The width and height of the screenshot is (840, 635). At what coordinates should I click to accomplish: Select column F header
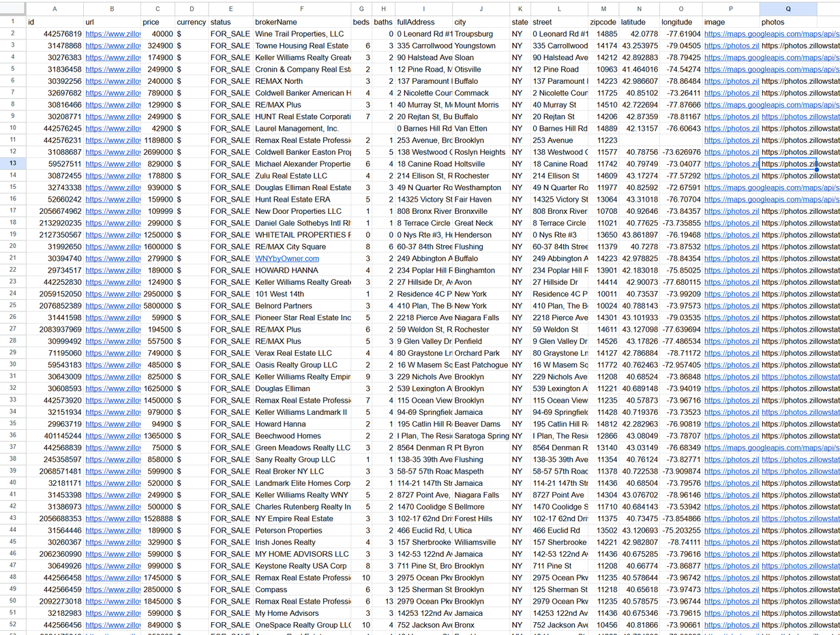pyautogui.click(x=302, y=9)
